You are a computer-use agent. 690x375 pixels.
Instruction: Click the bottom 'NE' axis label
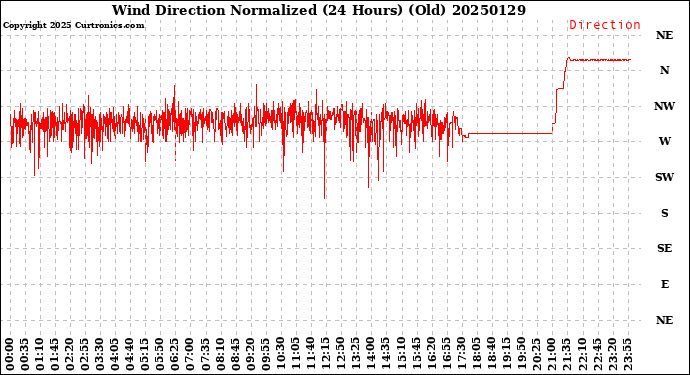point(664,320)
